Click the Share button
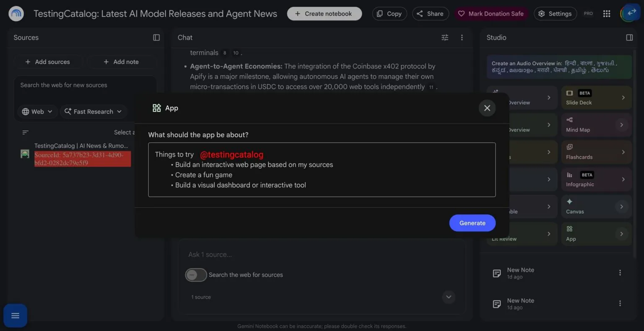The width and height of the screenshot is (644, 331). click(x=430, y=14)
